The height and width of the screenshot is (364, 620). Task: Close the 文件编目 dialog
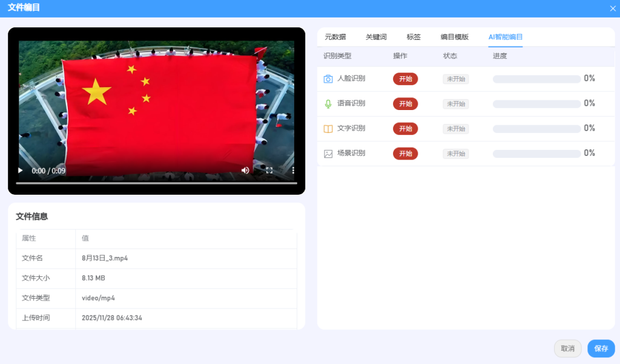point(613,8)
